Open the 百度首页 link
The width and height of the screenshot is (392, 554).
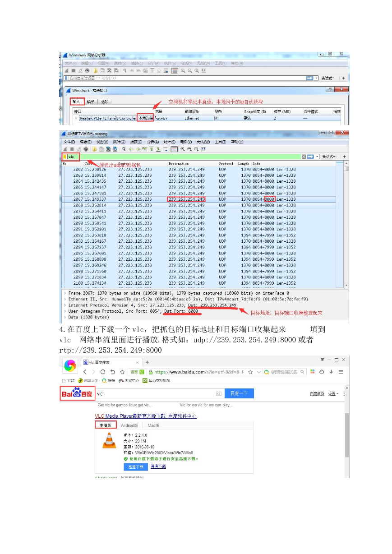click(317, 394)
